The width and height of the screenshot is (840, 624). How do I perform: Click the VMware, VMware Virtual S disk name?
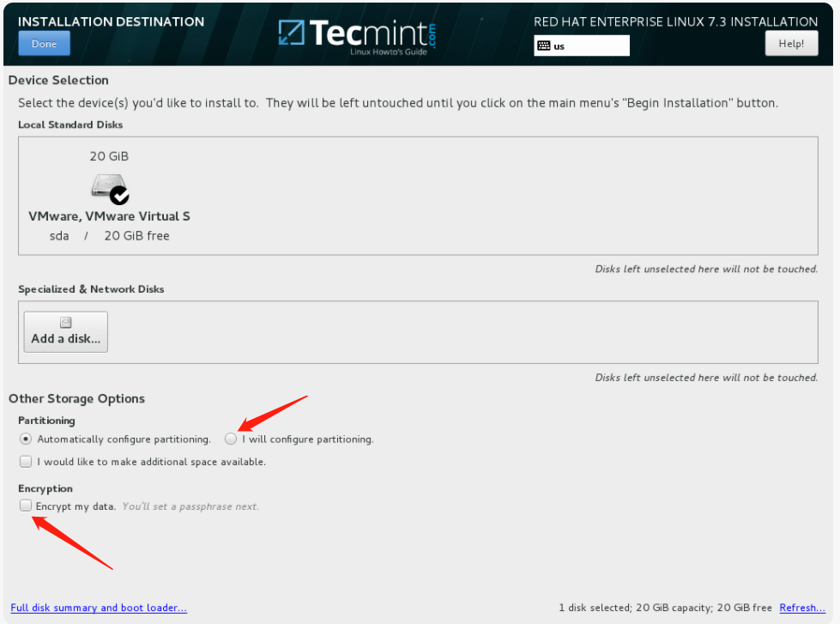coord(109,216)
